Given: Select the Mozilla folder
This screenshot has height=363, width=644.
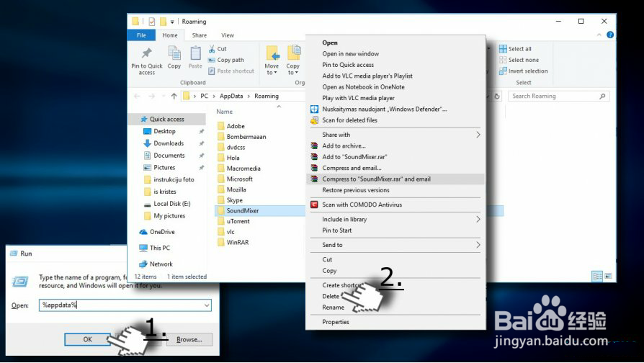Looking at the screenshot, I should point(236,189).
